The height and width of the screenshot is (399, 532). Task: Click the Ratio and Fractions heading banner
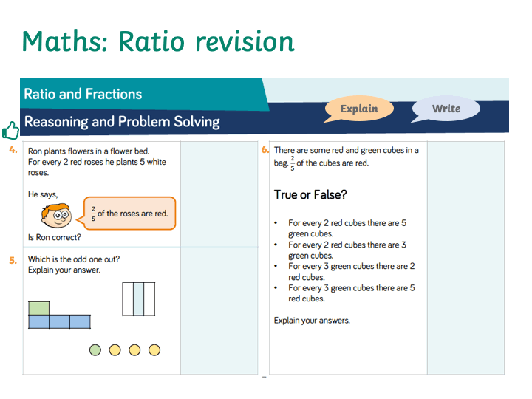click(x=144, y=95)
